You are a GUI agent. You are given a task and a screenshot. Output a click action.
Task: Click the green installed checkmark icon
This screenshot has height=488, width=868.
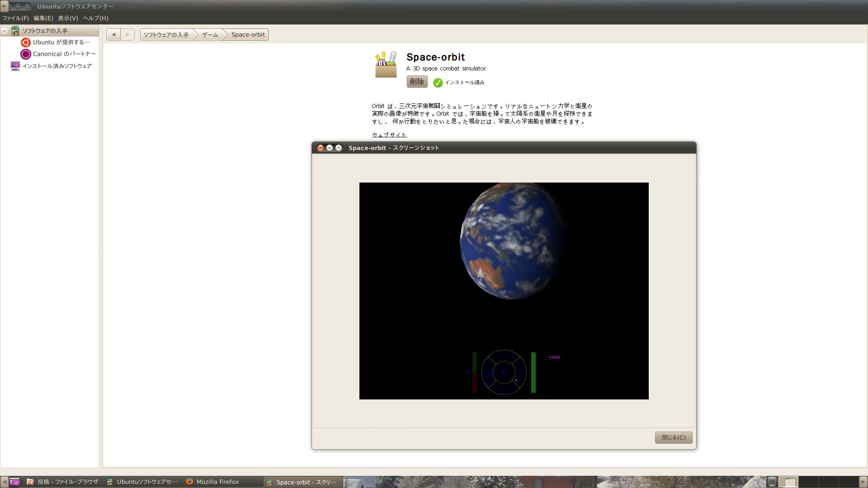tap(438, 83)
